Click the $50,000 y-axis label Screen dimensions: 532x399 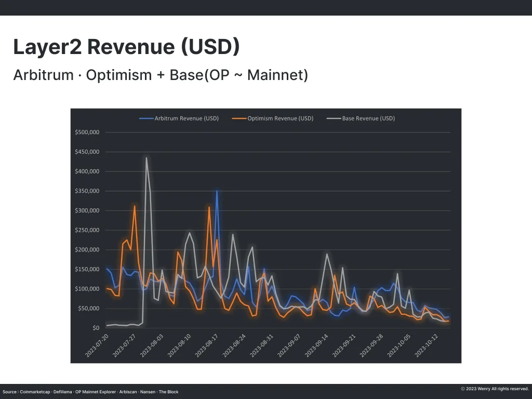(x=88, y=309)
